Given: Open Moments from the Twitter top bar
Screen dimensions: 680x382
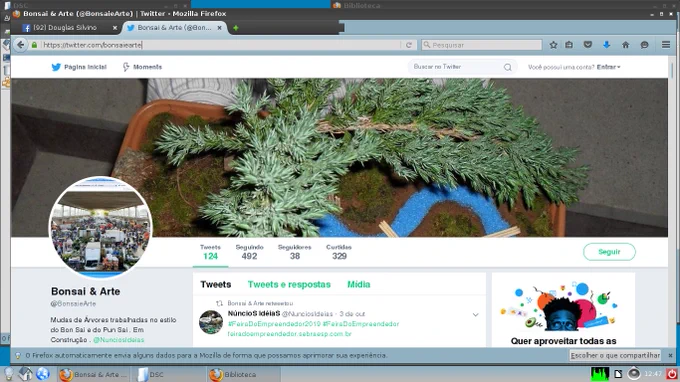Looking at the screenshot, I should [x=142, y=67].
